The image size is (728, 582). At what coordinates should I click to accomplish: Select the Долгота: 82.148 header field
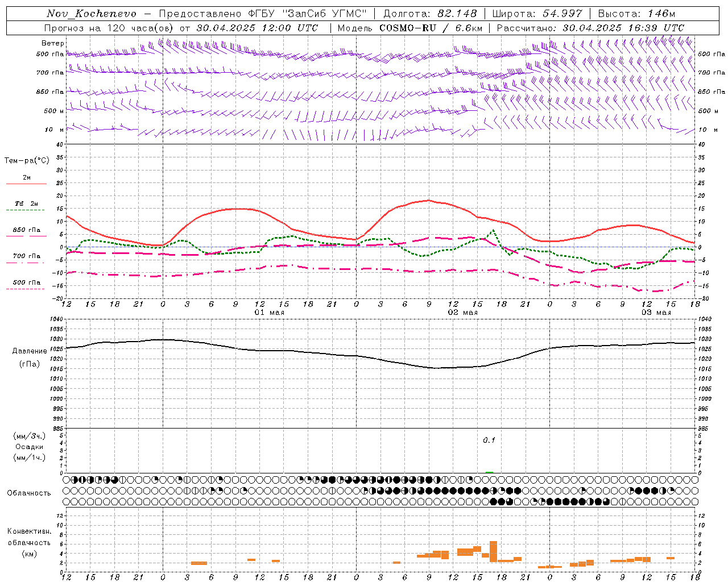[x=430, y=14]
